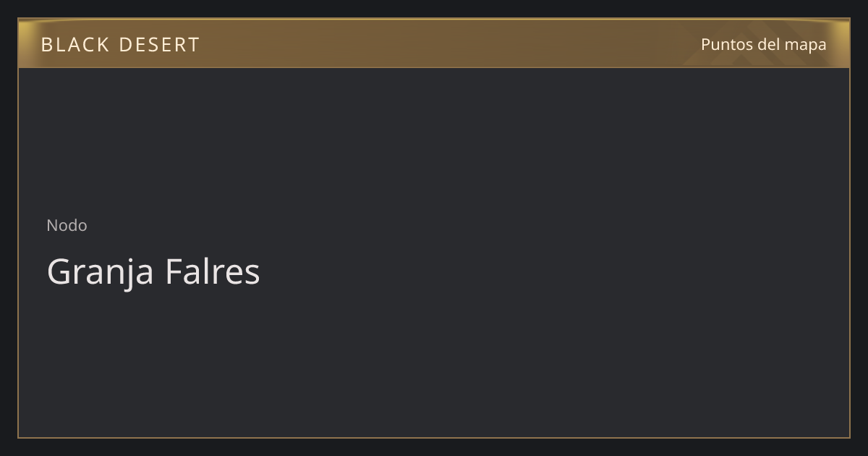This screenshot has width=868, height=456.
Task: Click the word mapa in header
Action: pyautogui.click(x=805, y=46)
